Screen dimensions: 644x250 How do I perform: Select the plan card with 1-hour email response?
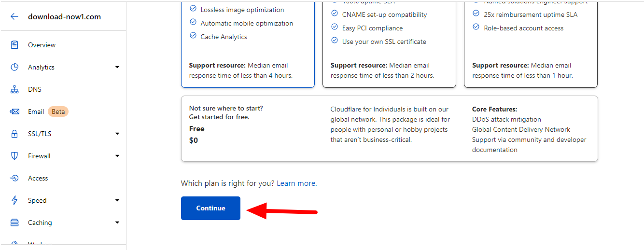point(531,43)
